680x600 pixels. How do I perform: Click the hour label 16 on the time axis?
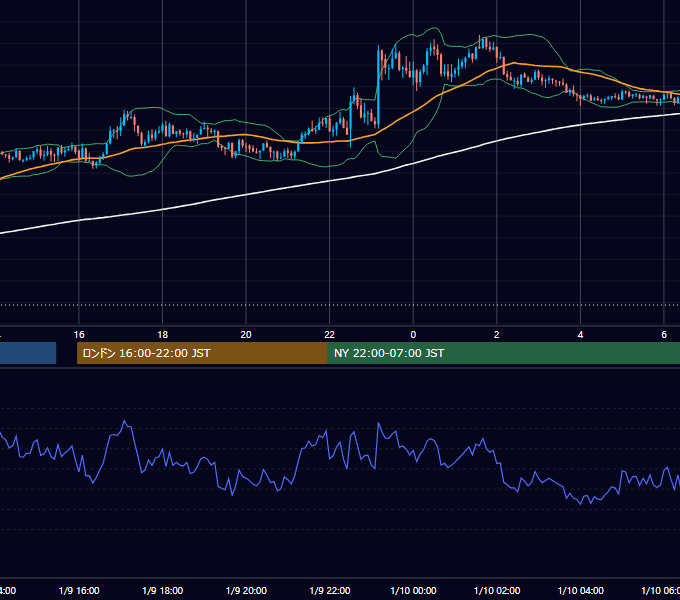coord(79,335)
